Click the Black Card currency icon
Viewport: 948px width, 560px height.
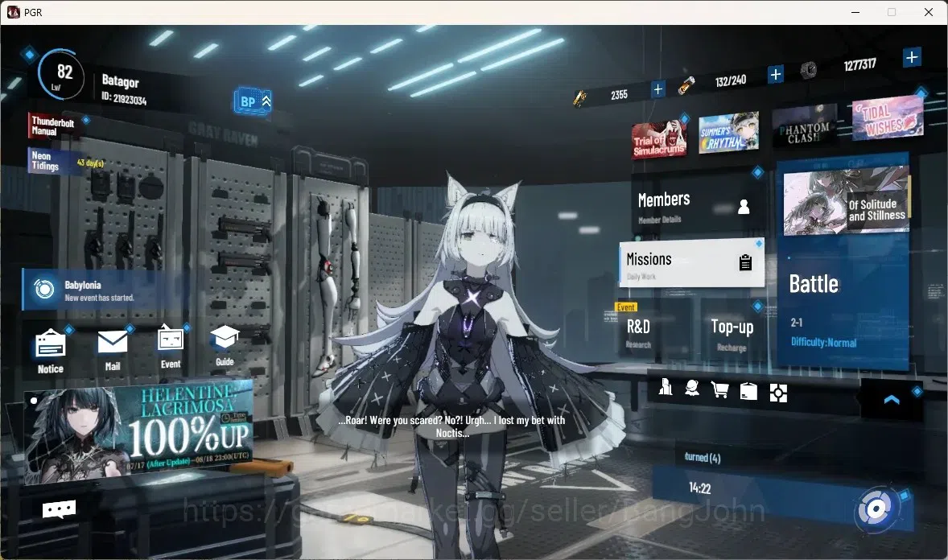[579, 98]
